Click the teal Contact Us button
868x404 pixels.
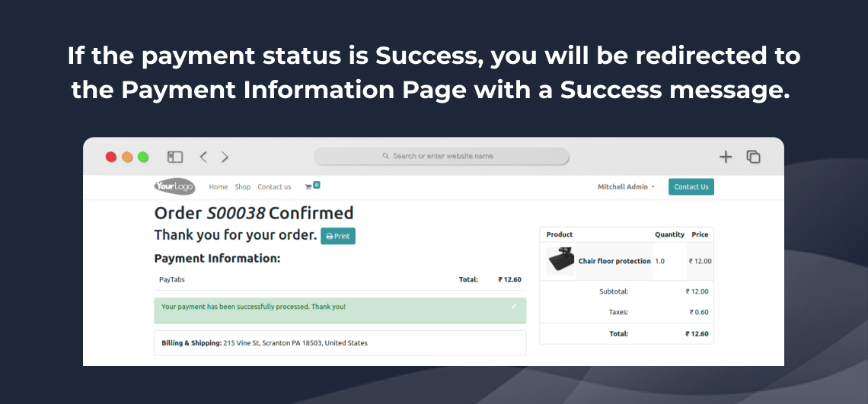point(691,187)
